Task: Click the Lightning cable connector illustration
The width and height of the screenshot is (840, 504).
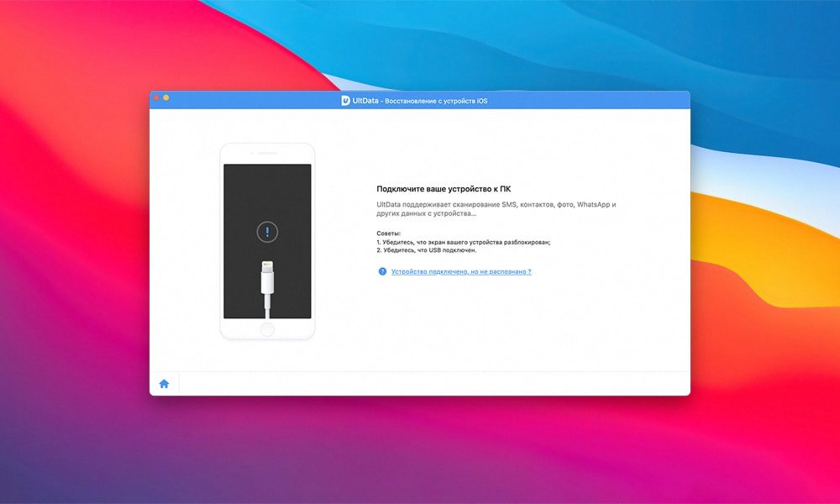Action: pyautogui.click(x=267, y=284)
